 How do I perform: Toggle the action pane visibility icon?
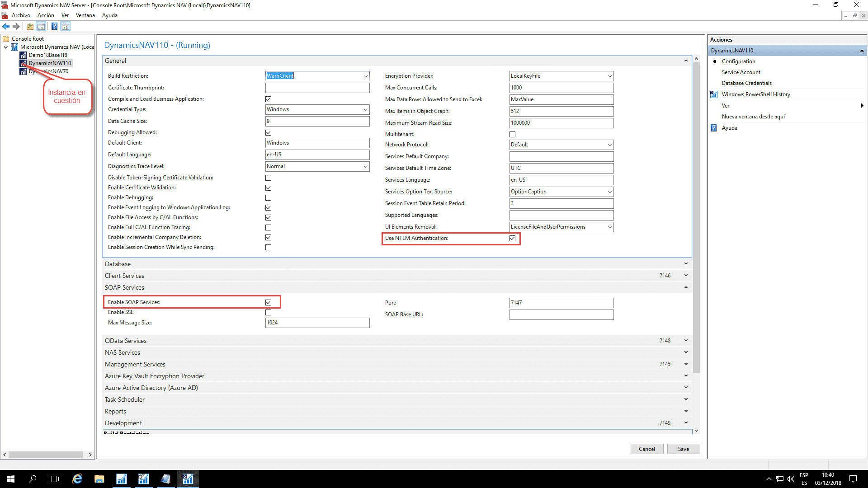point(66,26)
